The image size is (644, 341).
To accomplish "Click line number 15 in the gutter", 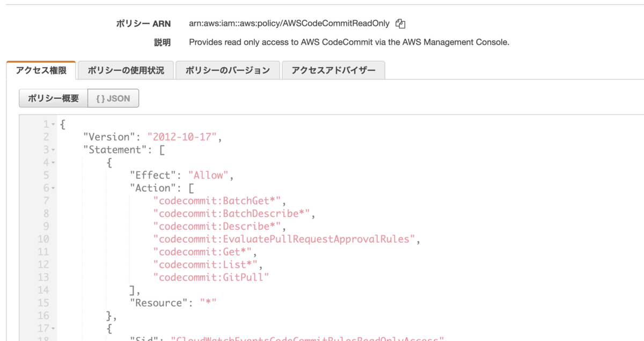I will click(x=43, y=302).
